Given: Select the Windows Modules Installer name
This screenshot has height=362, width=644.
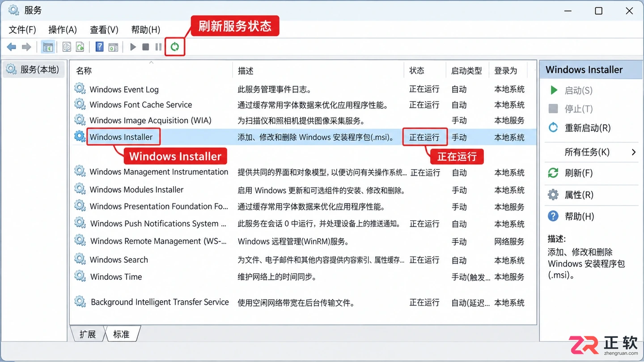Looking at the screenshot, I should point(136,189).
